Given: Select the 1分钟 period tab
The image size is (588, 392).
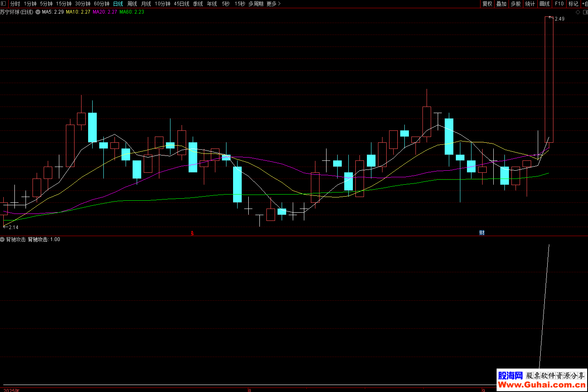Looking at the screenshot, I should 30,4.
